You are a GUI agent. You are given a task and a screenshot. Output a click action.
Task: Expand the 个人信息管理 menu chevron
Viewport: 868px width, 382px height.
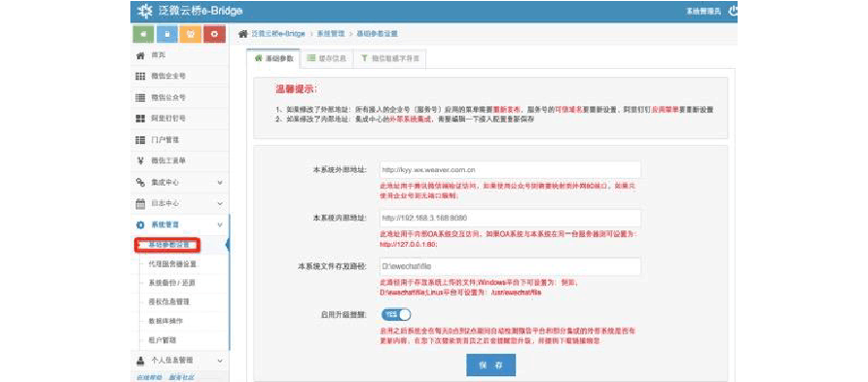(220, 361)
